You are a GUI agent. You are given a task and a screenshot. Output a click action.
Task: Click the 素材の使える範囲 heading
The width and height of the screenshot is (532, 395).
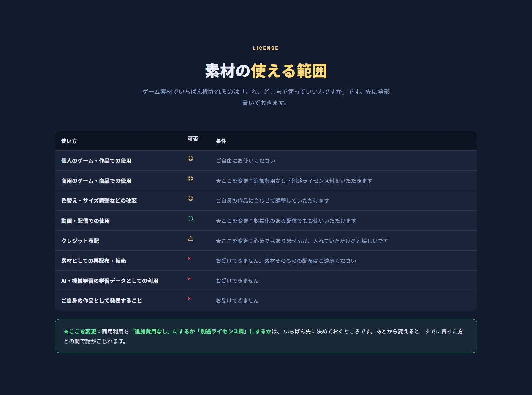click(x=266, y=71)
